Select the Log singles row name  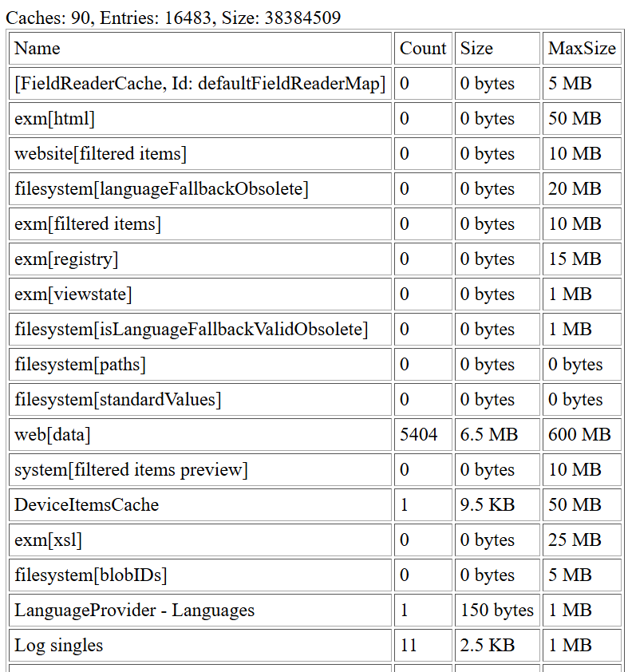click(200, 646)
